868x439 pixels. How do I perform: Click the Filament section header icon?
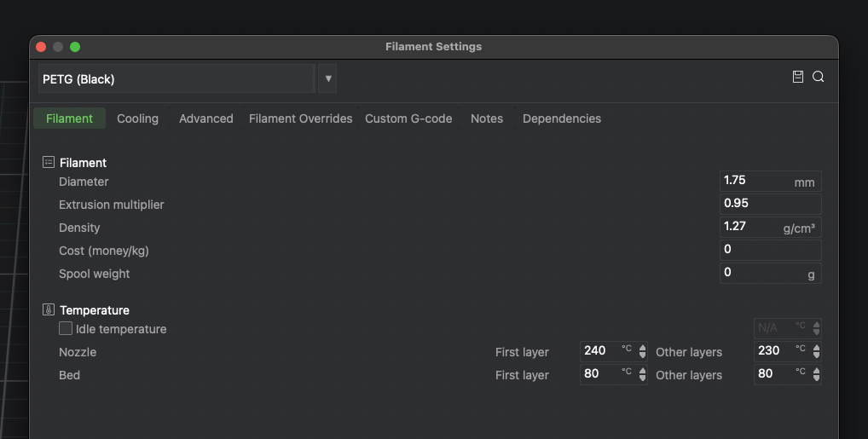49,162
